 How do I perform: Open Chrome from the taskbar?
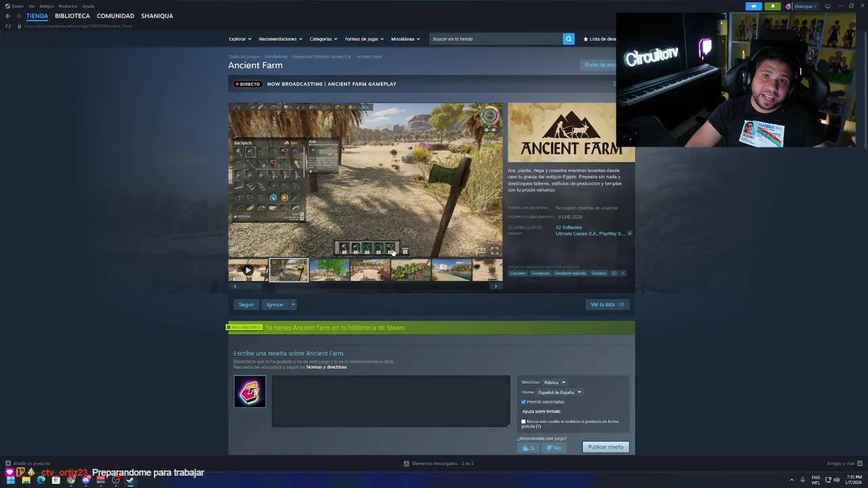tap(71, 480)
